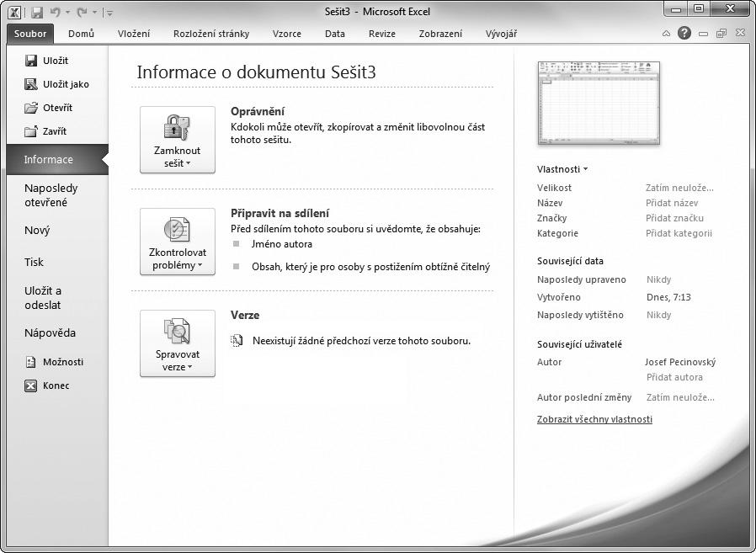The width and height of the screenshot is (756, 553).
Task: Click the Přidat název field
Action: 672,203
